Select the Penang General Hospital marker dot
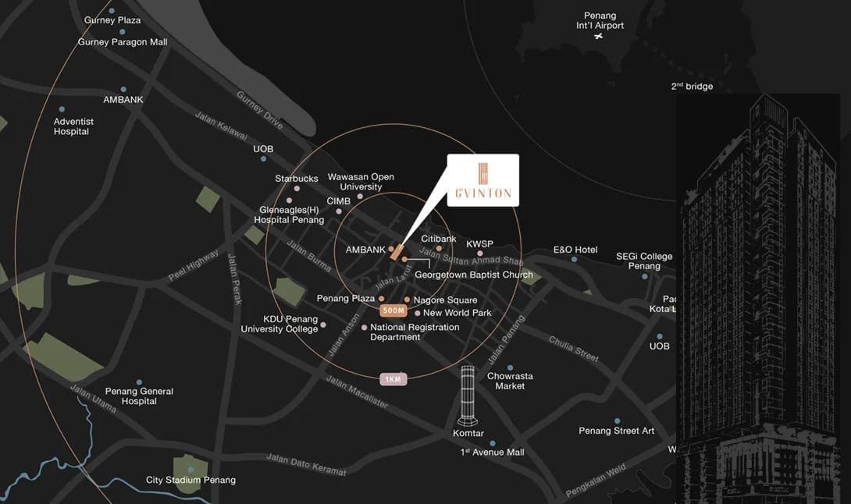Screen dimensions: 851x504 (x=140, y=382)
